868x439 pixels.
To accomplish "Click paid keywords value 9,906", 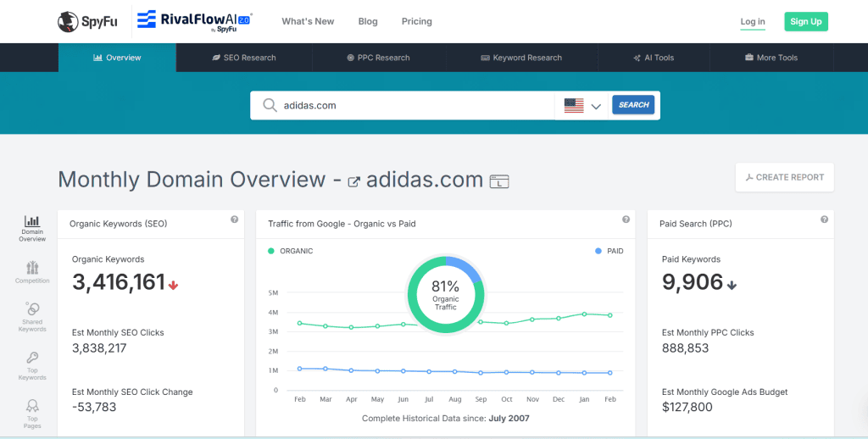I will pos(693,282).
